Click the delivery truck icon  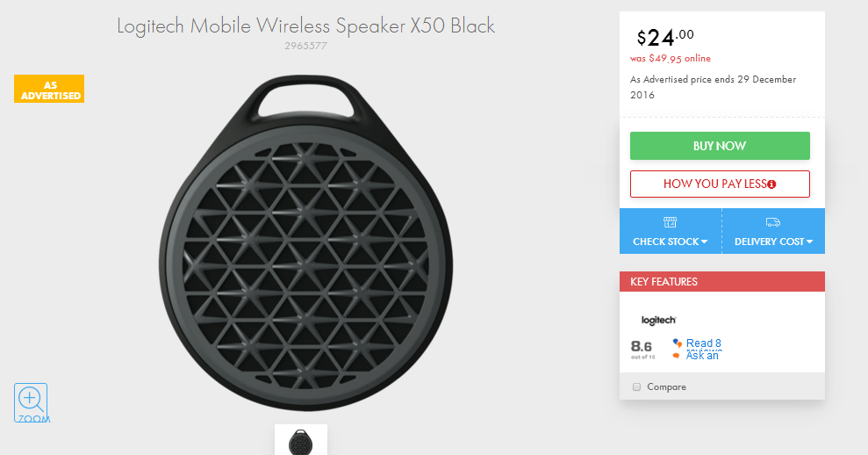pyautogui.click(x=773, y=222)
